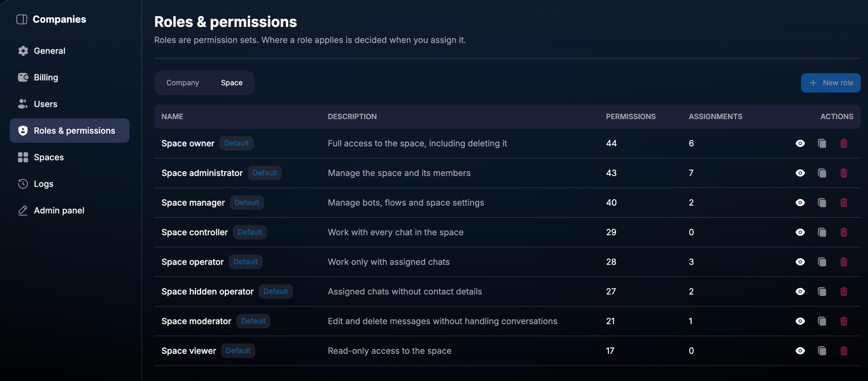Viewport: 868px width, 381px height.
Task: View the Space manager role
Action: (800, 203)
